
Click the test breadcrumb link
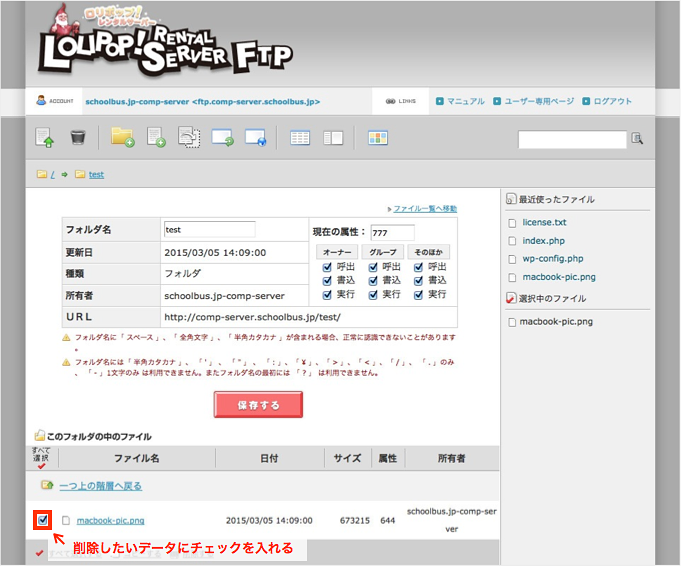point(96,175)
